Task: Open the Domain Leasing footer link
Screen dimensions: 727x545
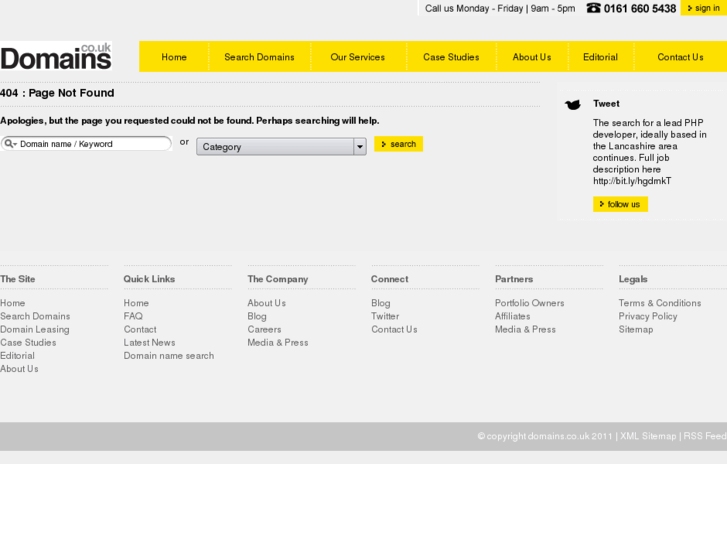Action: pos(35,329)
